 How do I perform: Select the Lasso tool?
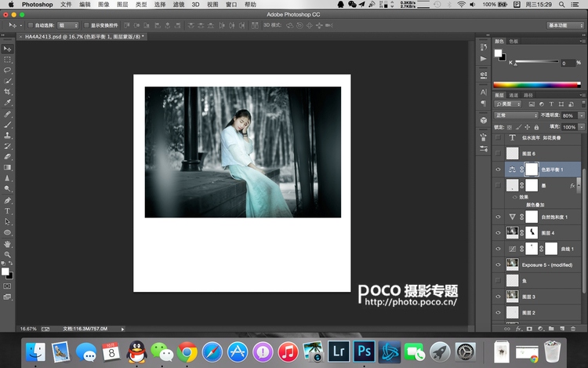coord(8,70)
